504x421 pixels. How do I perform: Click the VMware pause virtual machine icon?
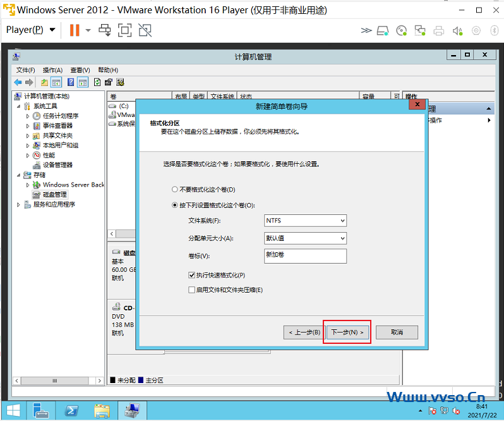[x=75, y=30]
